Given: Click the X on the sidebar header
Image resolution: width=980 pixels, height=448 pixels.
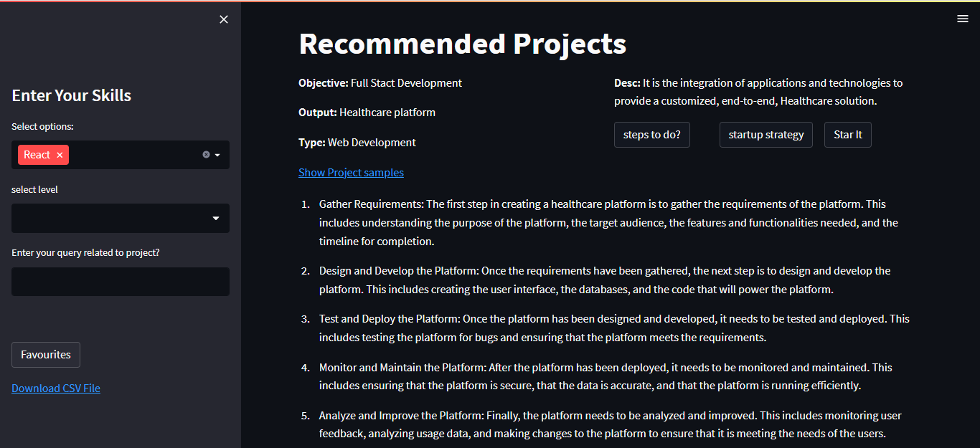Looking at the screenshot, I should click(223, 19).
